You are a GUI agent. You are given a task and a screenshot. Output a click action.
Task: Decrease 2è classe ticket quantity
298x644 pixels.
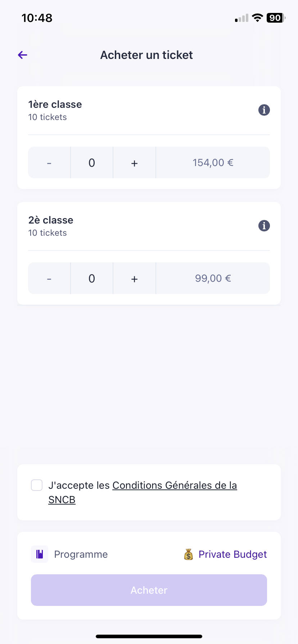pyautogui.click(x=49, y=279)
